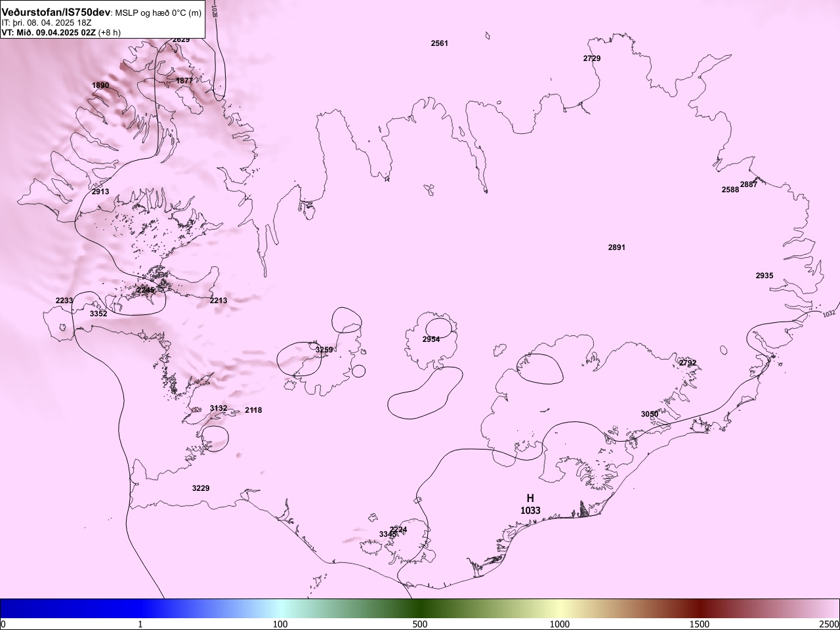Click the height value 2935
Image resolution: width=840 pixels, height=630 pixels.
[765, 276]
